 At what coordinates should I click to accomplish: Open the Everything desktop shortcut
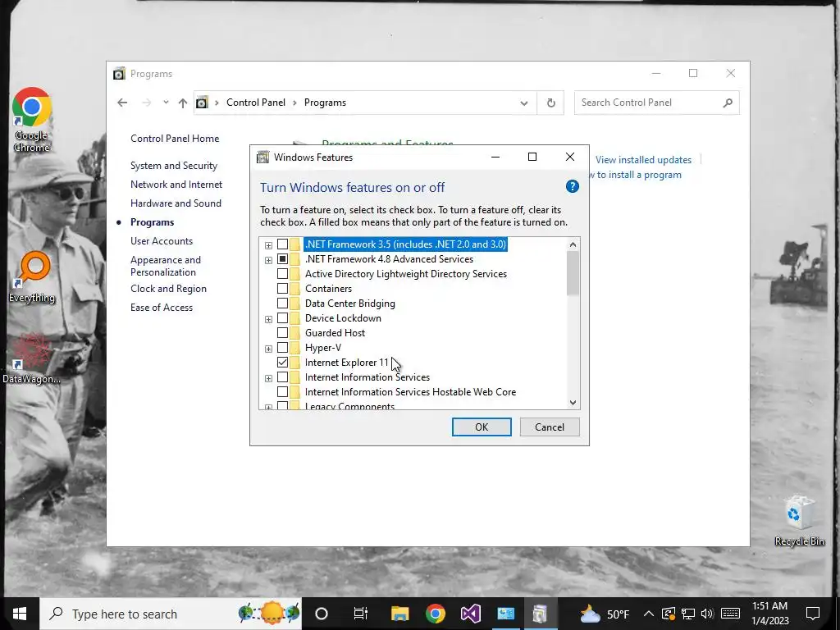point(32,277)
